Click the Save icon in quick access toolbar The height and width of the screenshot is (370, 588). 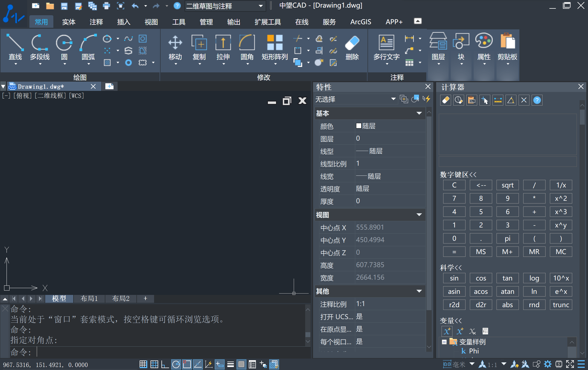(x=64, y=6)
